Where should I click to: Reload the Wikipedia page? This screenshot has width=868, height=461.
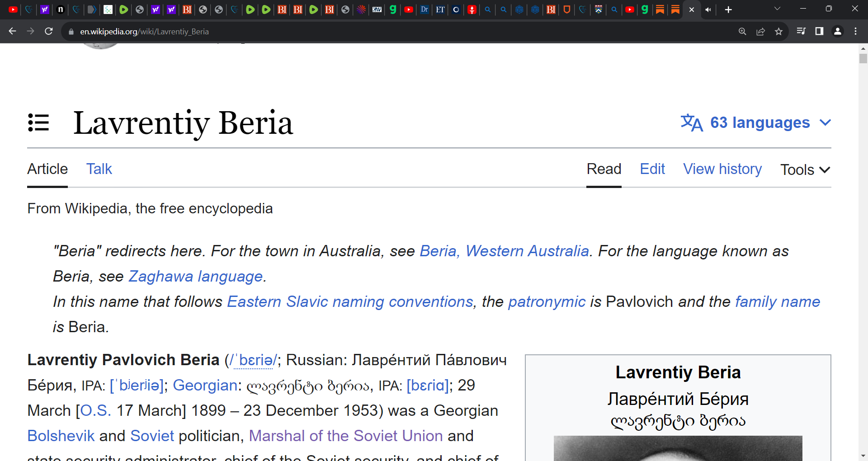[x=49, y=31]
